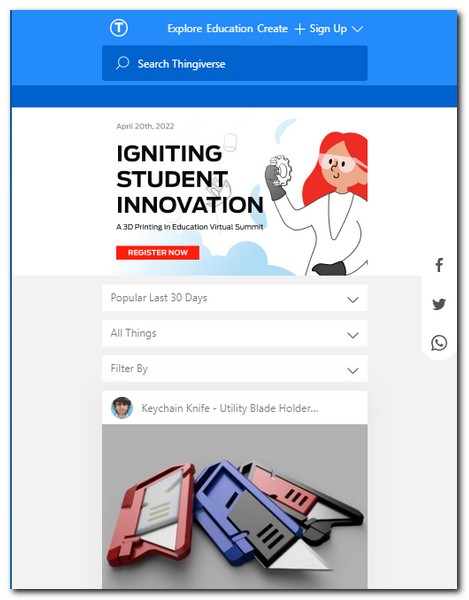The width and height of the screenshot is (469, 600).
Task: Select Create in the top navigation
Action: 272,29
